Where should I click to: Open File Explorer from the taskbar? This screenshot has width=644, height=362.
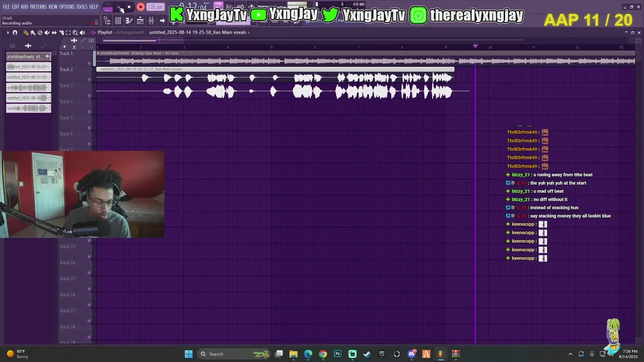point(293,354)
